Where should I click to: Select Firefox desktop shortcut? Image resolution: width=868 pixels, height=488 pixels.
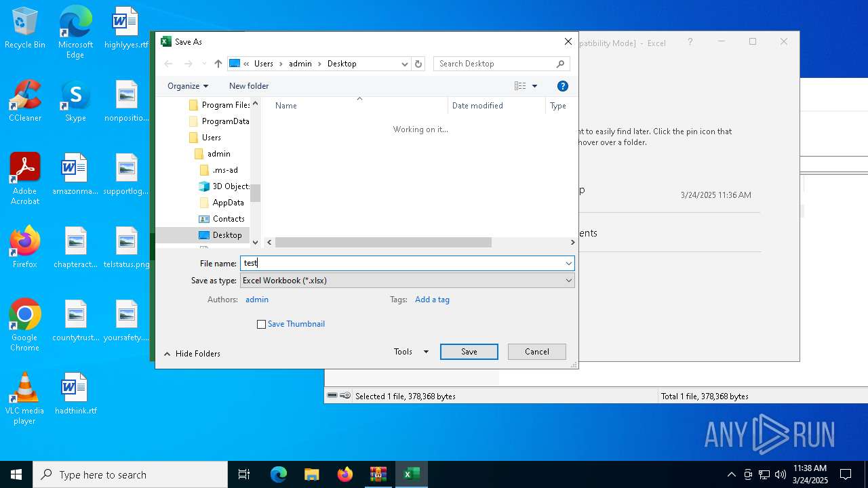[25, 247]
